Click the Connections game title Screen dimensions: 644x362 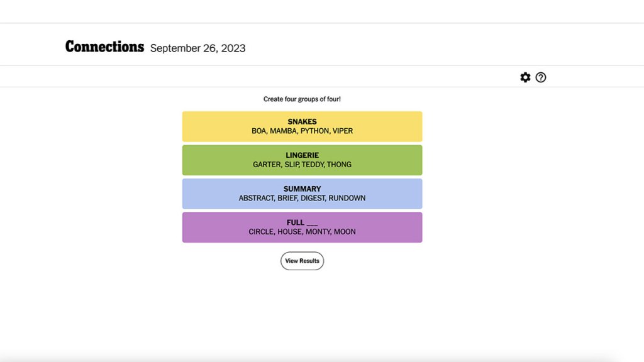104,47
